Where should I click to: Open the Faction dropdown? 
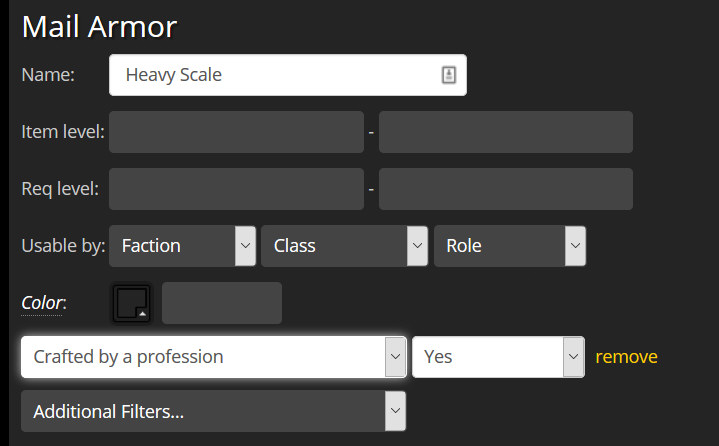coord(182,246)
